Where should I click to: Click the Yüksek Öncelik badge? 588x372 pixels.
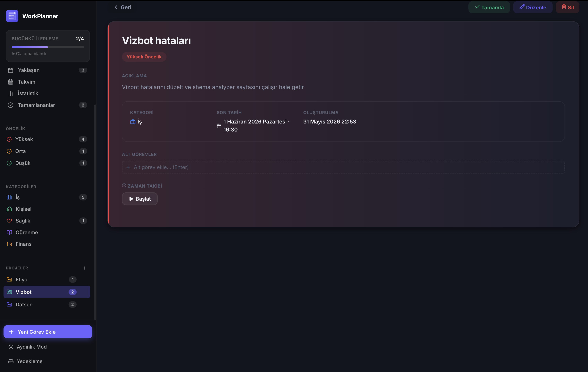pyautogui.click(x=144, y=57)
